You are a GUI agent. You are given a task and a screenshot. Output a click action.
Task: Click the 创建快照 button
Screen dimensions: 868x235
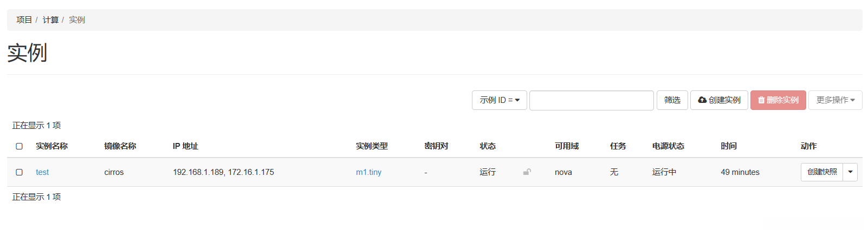click(x=821, y=172)
